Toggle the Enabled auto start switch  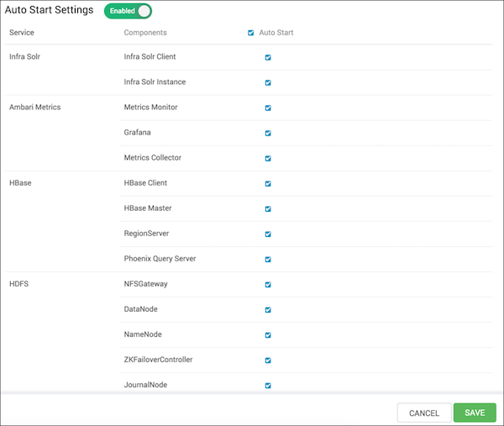(128, 11)
